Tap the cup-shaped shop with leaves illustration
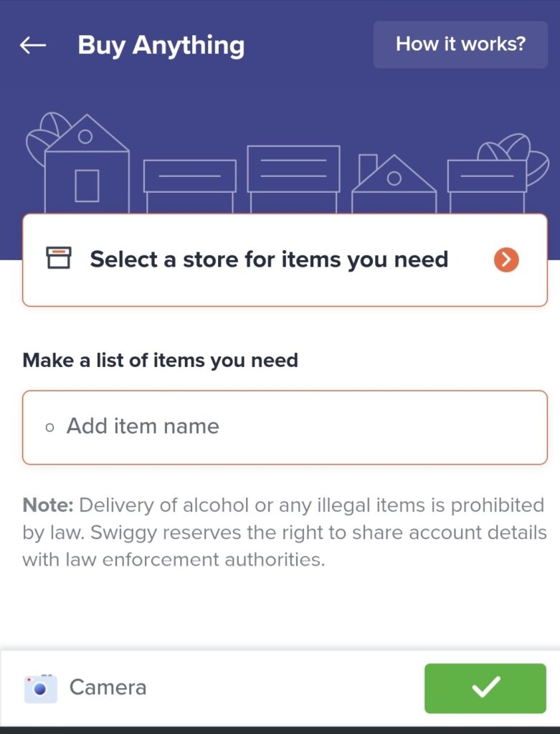Image resolution: width=560 pixels, height=734 pixels. [497, 173]
